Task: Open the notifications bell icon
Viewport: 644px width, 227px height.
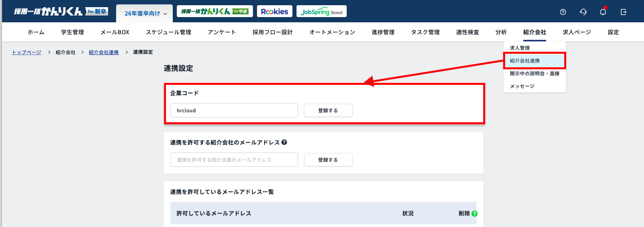Action: point(603,12)
